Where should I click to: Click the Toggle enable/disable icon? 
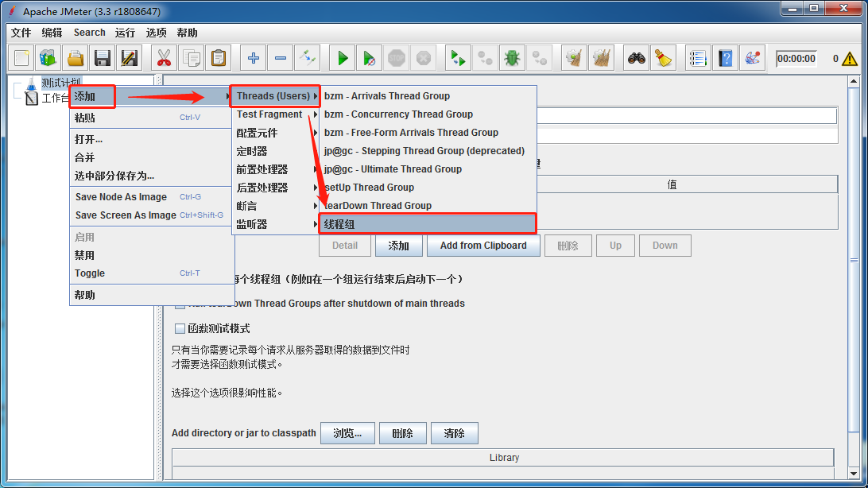click(x=308, y=58)
